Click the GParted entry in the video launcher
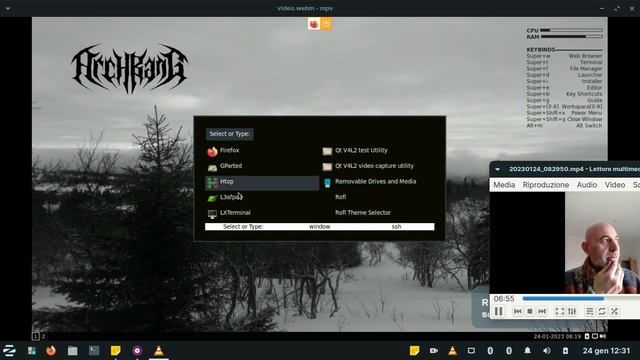The image size is (640, 360). [x=262, y=166]
